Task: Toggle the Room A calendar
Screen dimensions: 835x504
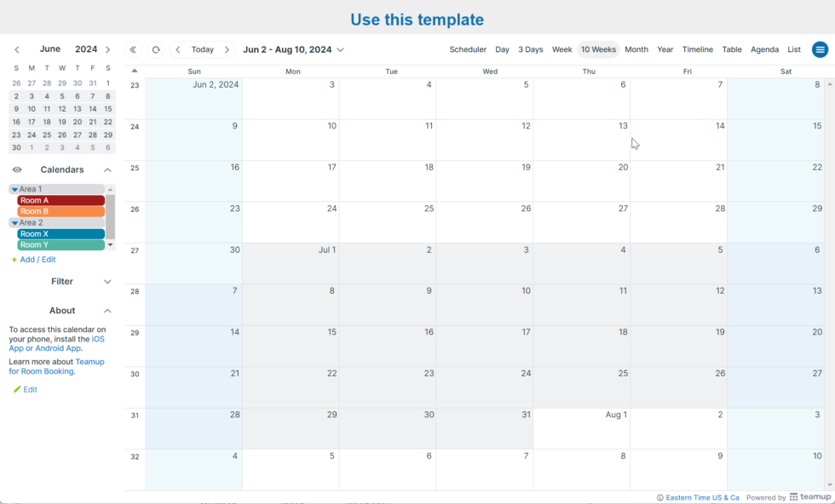Action: [x=60, y=200]
